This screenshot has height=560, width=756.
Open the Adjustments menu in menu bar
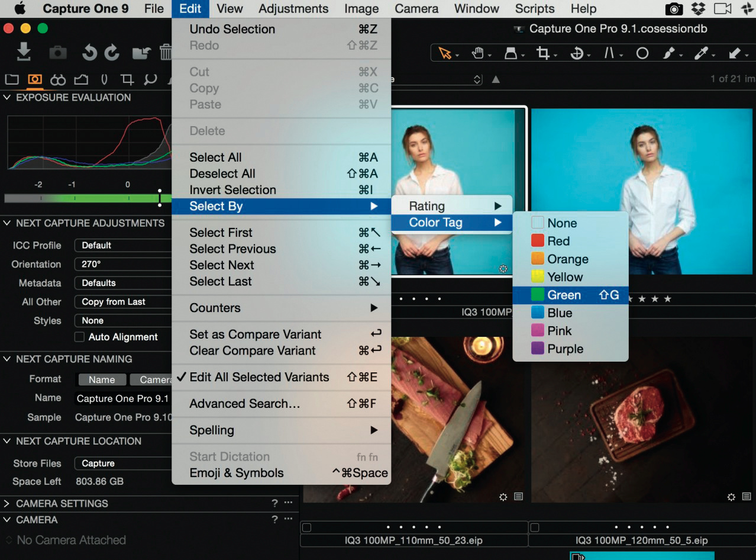tap(293, 9)
